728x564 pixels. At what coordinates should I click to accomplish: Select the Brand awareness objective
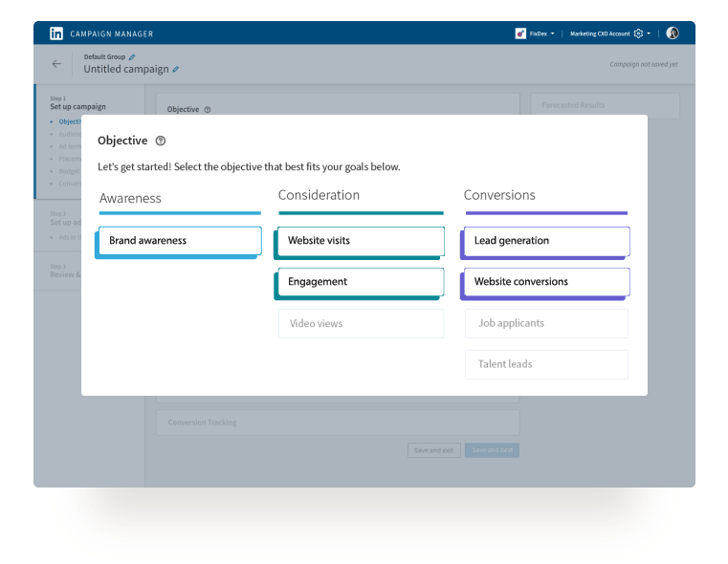tap(179, 241)
